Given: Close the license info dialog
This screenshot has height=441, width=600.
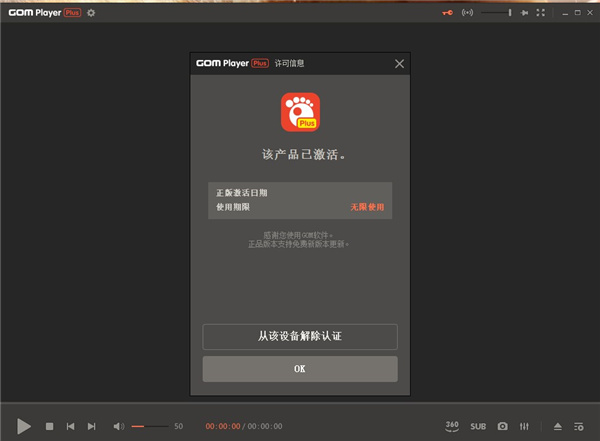Looking at the screenshot, I should pyautogui.click(x=400, y=64).
